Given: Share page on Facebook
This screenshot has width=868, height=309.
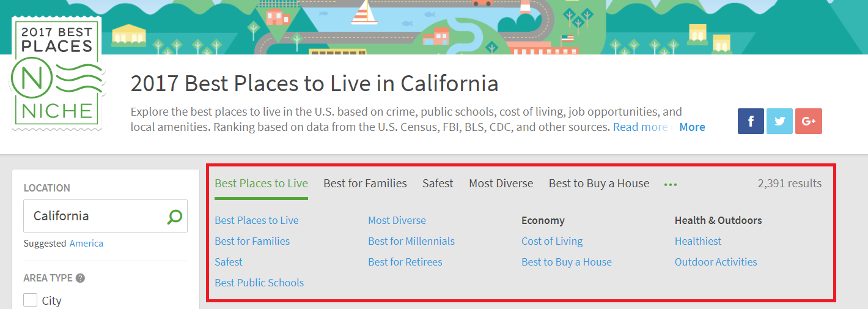Looking at the screenshot, I should click(x=751, y=121).
